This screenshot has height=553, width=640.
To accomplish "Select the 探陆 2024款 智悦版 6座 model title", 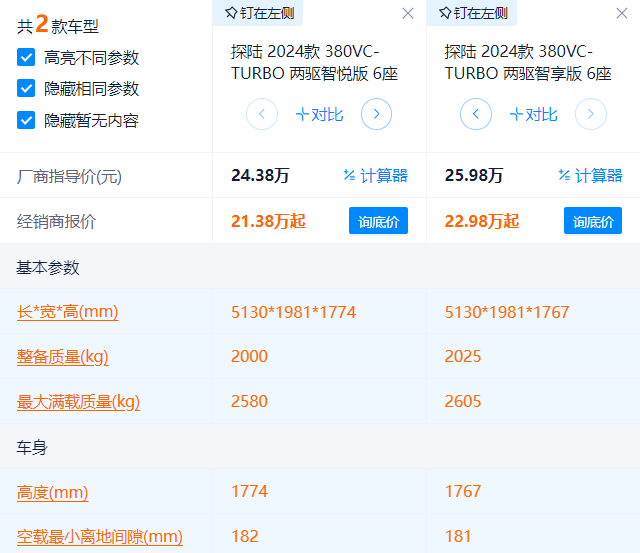I will click(314, 62).
